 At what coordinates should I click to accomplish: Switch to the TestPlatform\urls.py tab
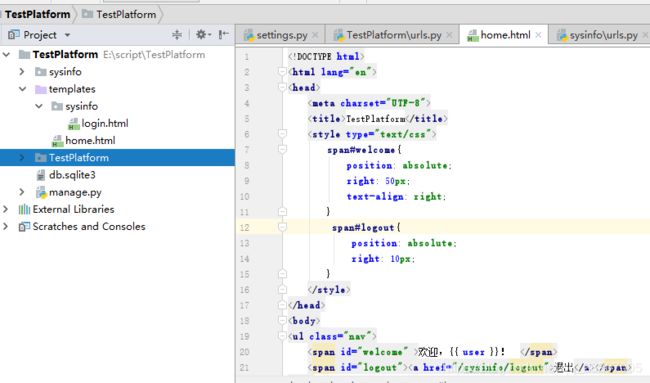[x=394, y=35]
